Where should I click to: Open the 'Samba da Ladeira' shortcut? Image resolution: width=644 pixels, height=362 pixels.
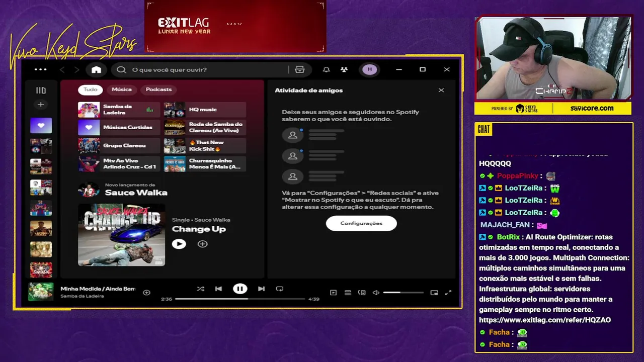click(119, 110)
